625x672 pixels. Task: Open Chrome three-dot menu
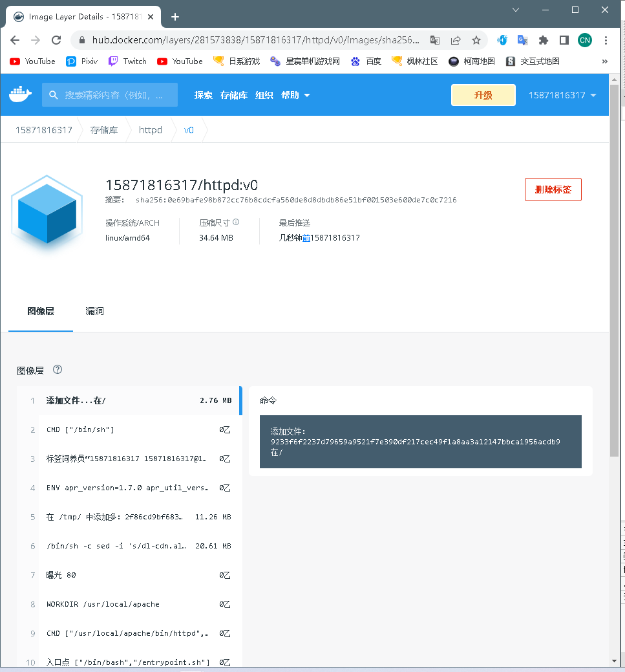pyautogui.click(x=606, y=40)
